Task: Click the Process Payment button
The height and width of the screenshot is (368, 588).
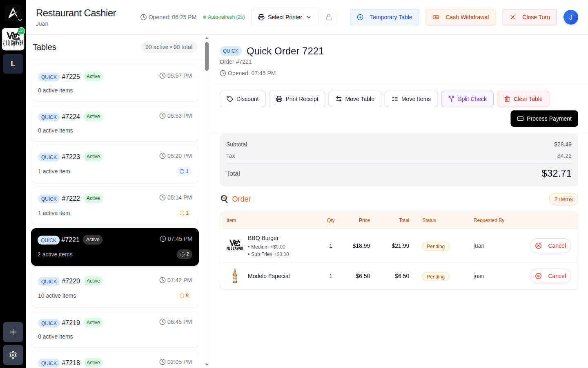Action: tap(544, 119)
